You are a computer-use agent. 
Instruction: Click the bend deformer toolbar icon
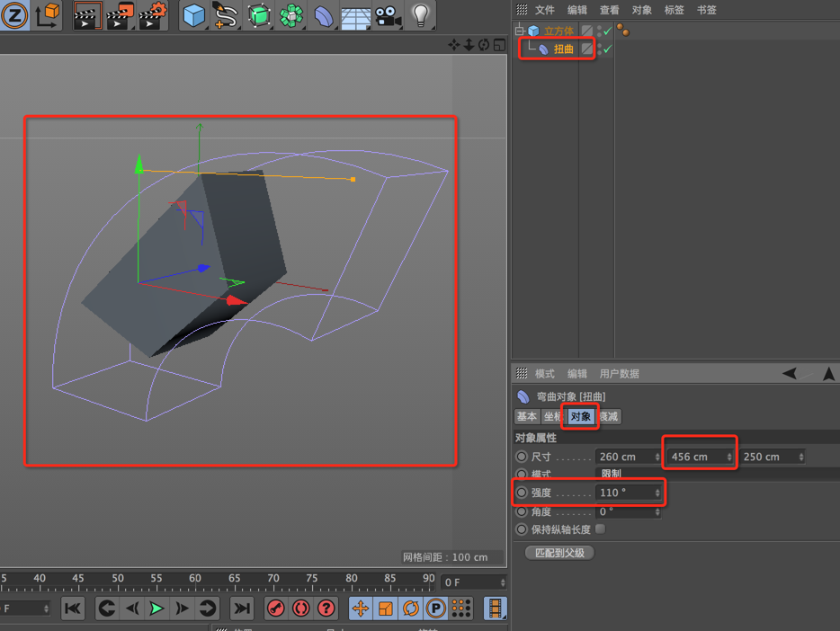pos(323,16)
